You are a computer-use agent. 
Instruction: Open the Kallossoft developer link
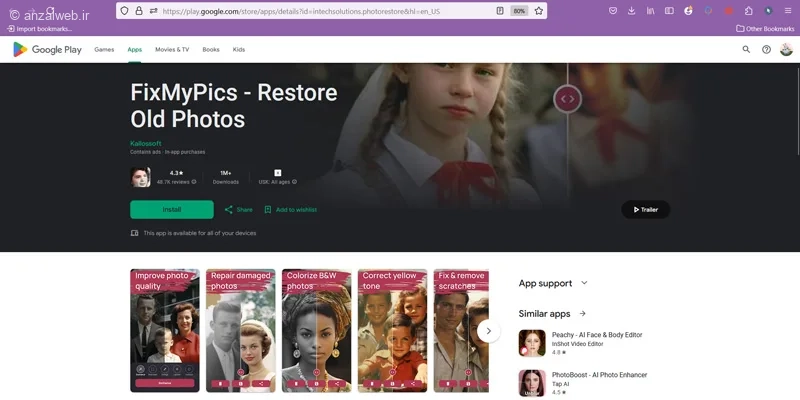(x=145, y=144)
